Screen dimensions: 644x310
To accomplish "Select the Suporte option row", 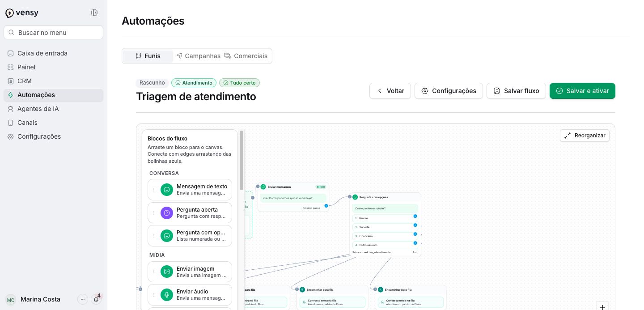I will click(x=385, y=227).
